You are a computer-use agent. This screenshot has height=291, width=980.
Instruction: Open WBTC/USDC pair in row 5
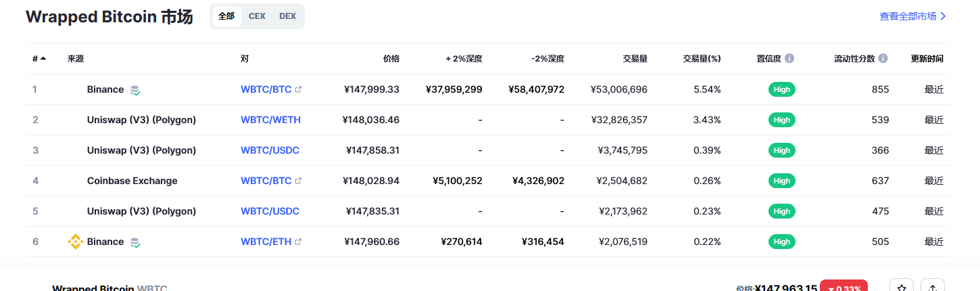pos(270,211)
